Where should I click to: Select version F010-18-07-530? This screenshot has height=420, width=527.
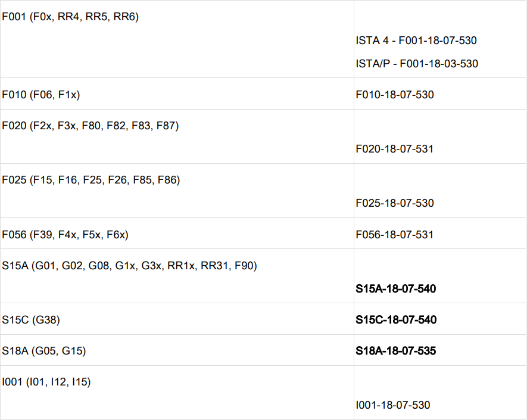click(x=395, y=95)
